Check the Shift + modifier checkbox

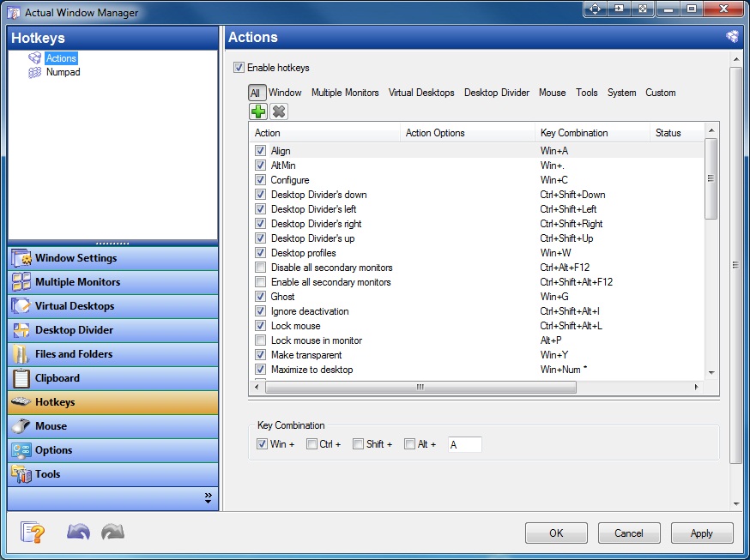pyautogui.click(x=358, y=444)
